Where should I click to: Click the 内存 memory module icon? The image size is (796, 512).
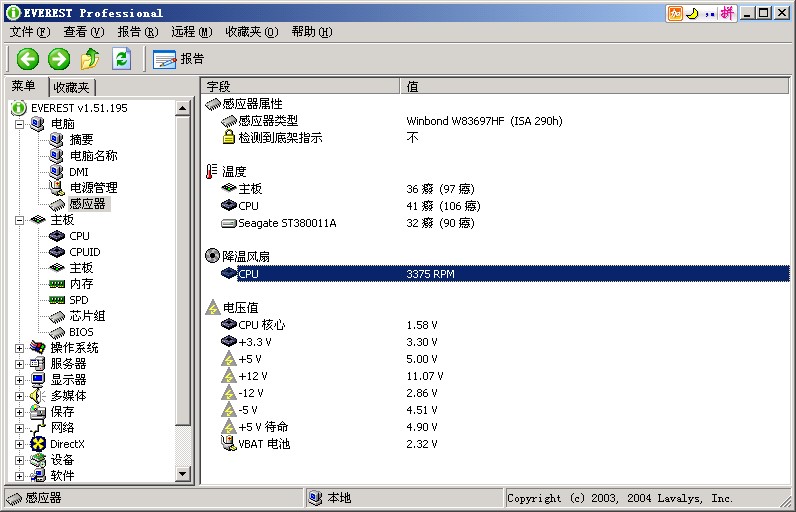coord(57,284)
